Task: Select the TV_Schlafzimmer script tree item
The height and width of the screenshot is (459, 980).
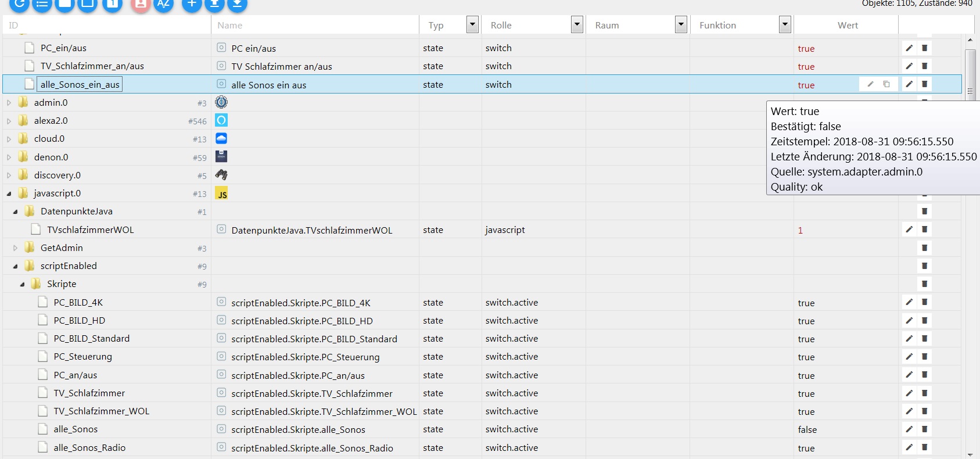Action: click(x=89, y=393)
